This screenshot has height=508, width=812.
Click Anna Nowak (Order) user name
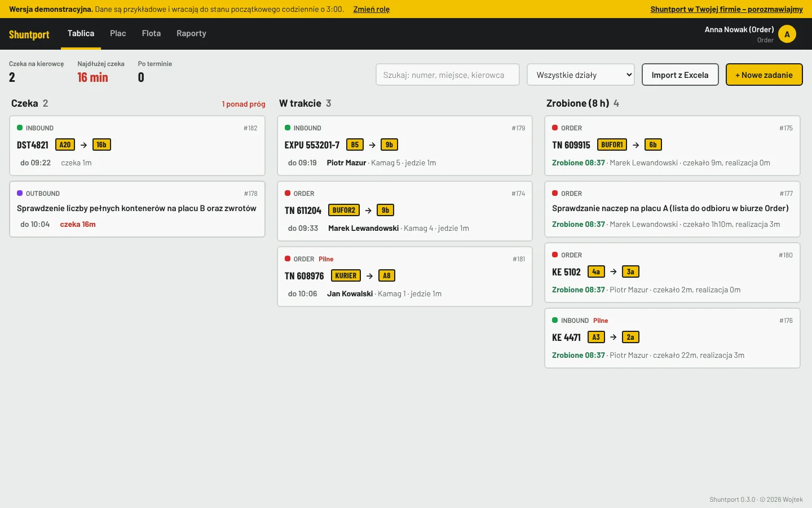pyautogui.click(x=739, y=29)
